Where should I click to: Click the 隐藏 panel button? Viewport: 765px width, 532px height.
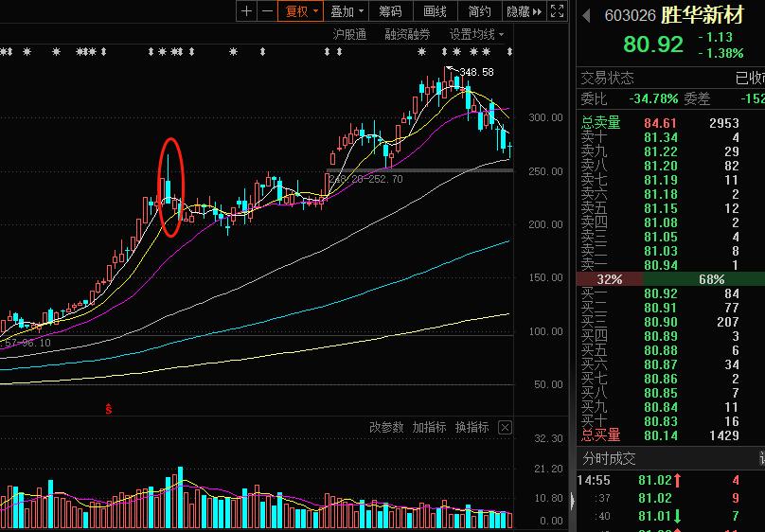[524, 11]
